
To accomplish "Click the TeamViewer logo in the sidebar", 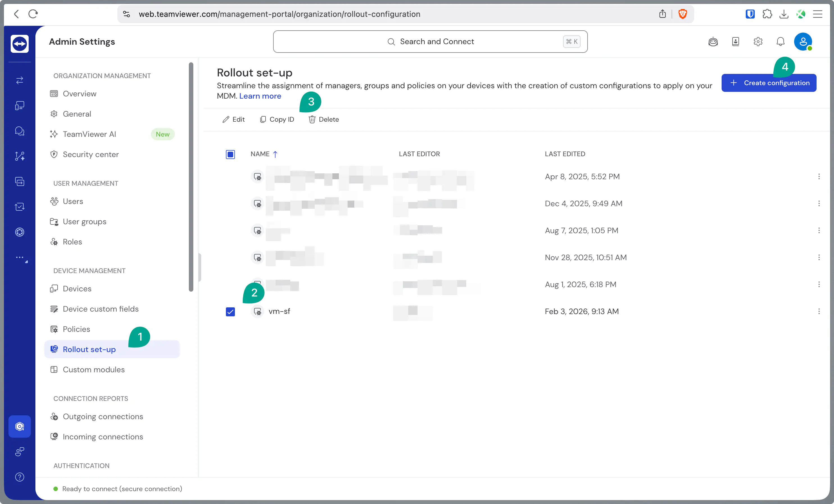I will [19, 44].
